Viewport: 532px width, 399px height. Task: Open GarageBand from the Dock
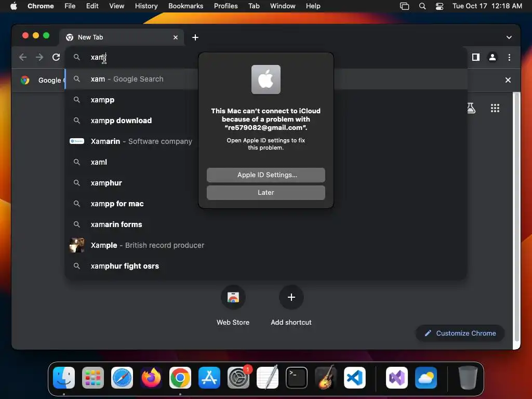(x=326, y=378)
